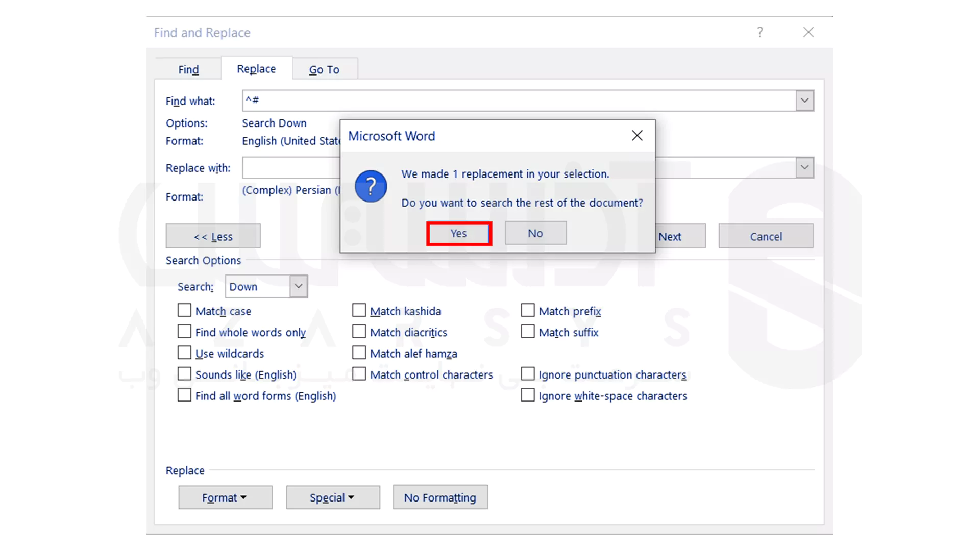Viewport: 980px width, 551px height.
Task: Enable Match kashida checkbox
Action: (x=359, y=310)
